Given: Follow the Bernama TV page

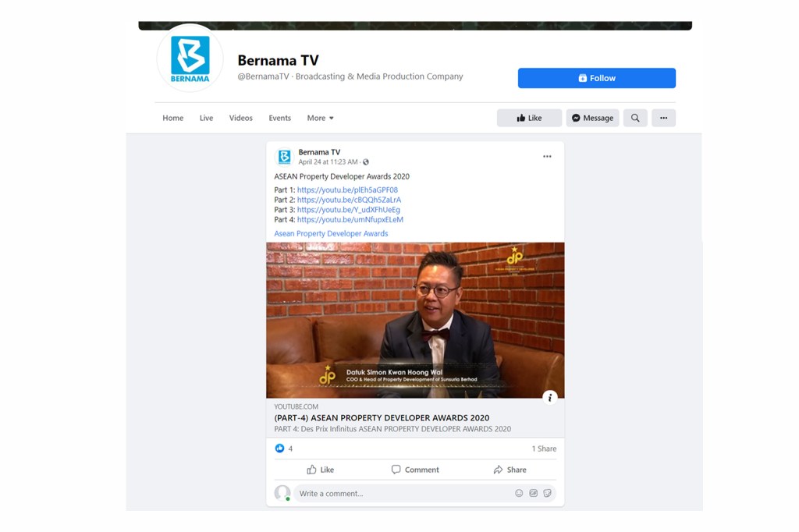Looking at the screenshot, I should click(x=596, y=78).
